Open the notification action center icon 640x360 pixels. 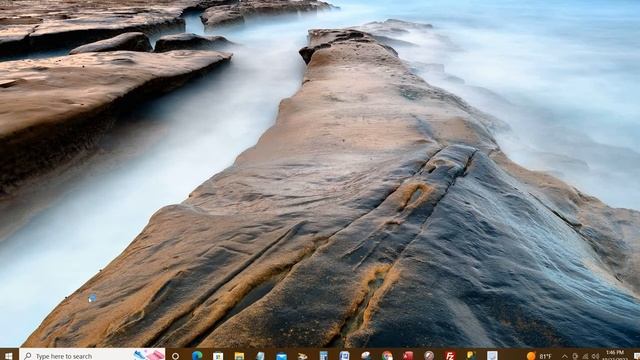(x=637, y=356)
